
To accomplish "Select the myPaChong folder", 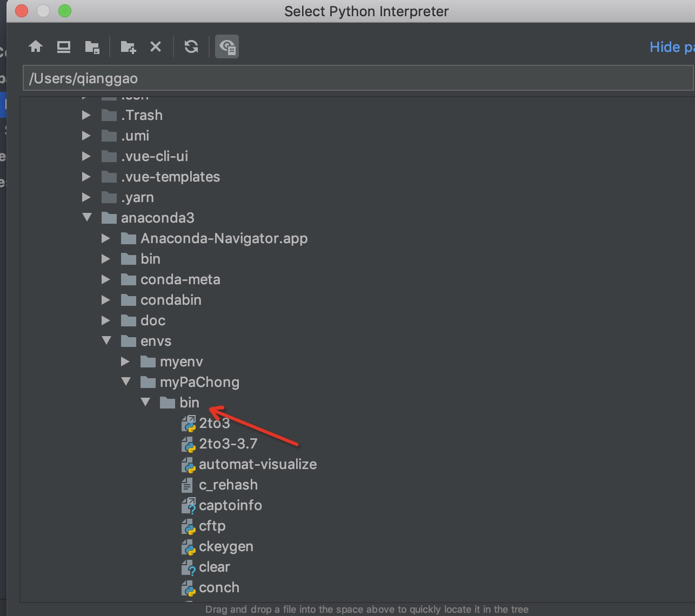I will [x=199, y=382].
